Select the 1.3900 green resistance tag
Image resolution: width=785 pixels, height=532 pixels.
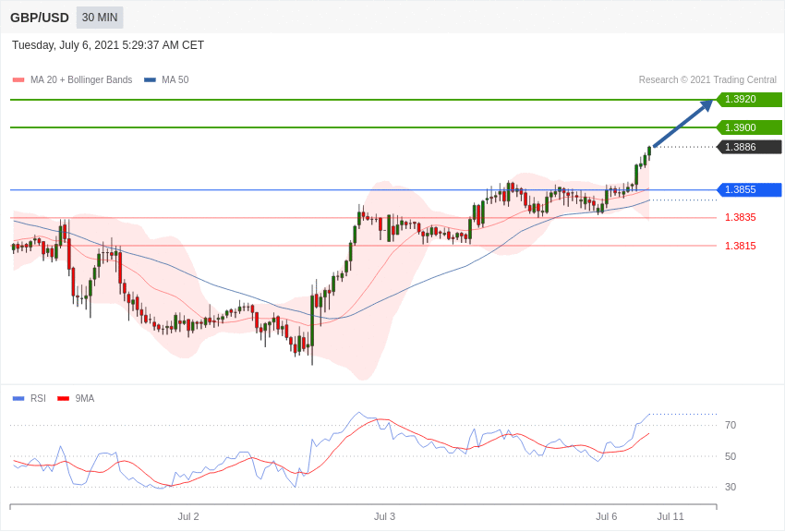coord(749,127)
